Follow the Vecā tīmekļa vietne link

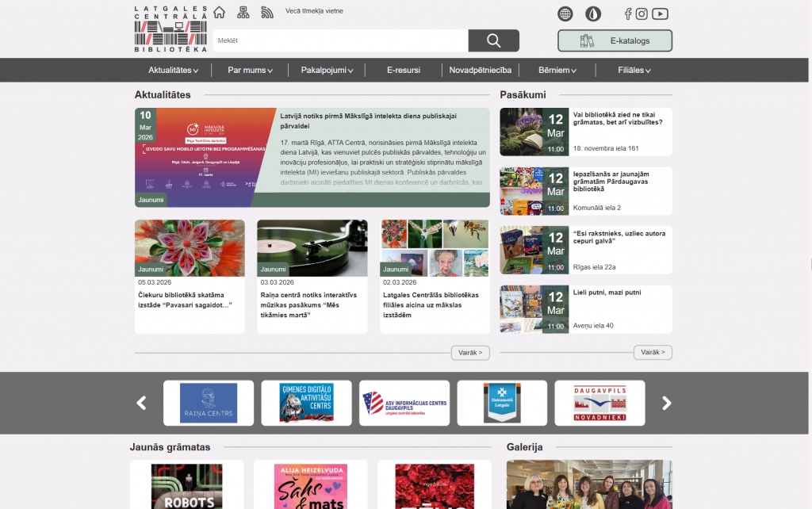point(314,11)
